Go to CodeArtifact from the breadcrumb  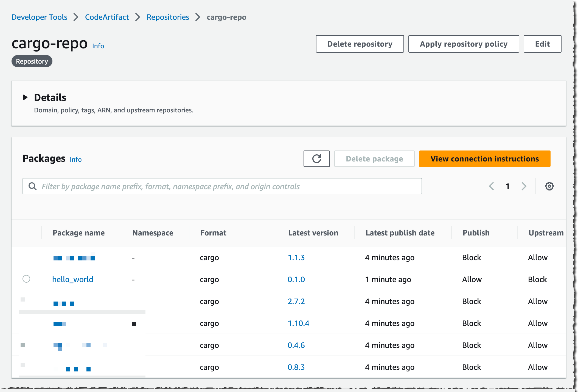point(107,17)
